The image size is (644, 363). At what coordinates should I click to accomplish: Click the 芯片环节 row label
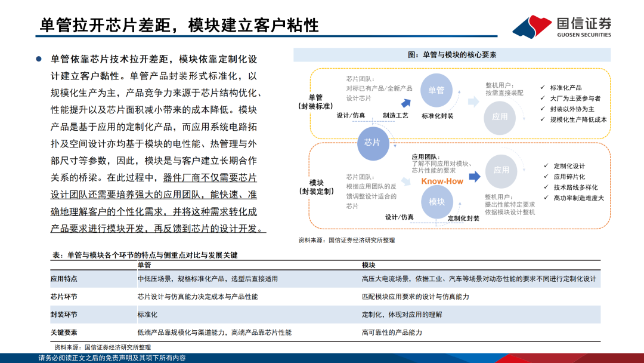click(x=64, y=296)
